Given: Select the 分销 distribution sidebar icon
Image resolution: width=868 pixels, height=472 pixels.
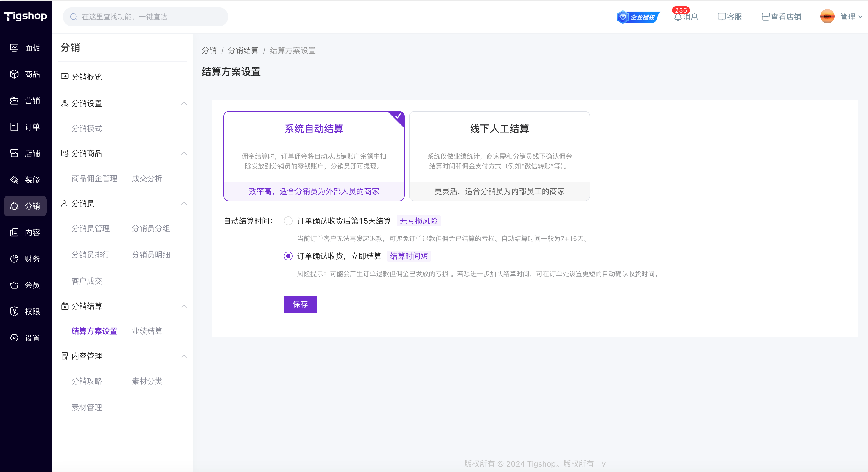Looking at the screenshot, I should (x=14, y=206).
